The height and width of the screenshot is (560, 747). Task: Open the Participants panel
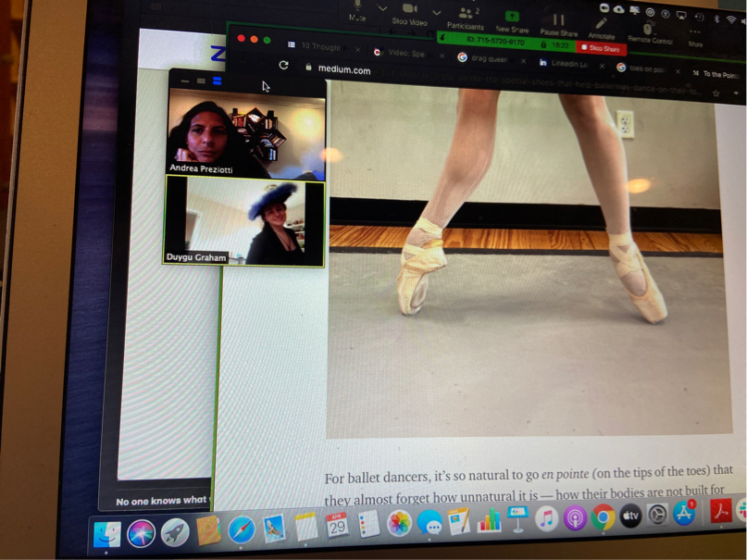tap(466, 19)
